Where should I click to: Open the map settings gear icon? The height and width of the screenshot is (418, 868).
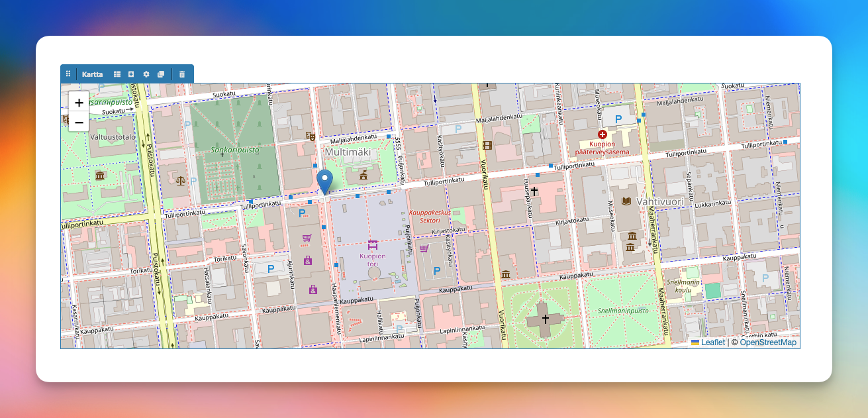pyautogui.click(x=146, y=74)
